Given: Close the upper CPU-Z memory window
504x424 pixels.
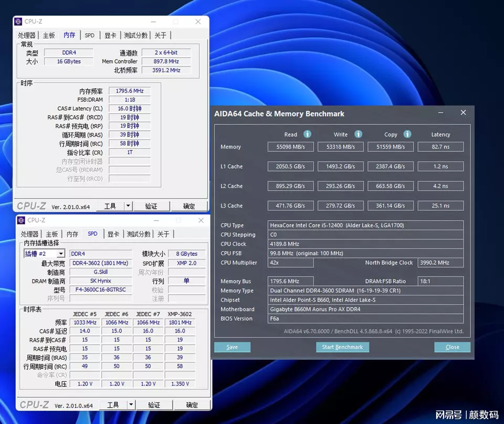Looking at the screenshot, I should (x=198, y=22).
